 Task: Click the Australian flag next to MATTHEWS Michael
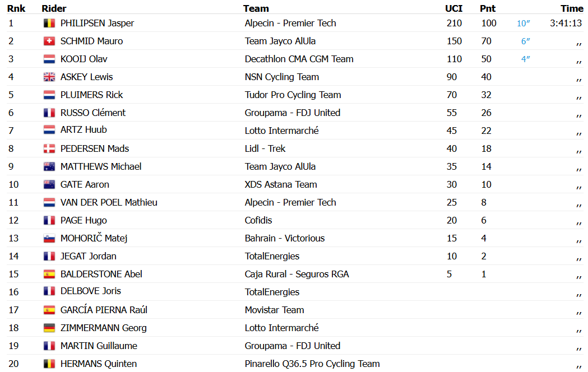(49, 167)
